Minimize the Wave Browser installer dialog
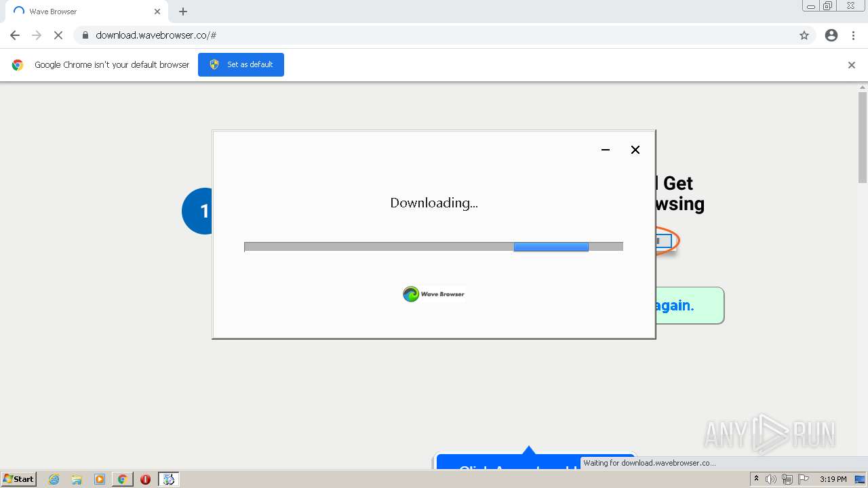The height and width of the screenshot is (488, 868). point(606,150)
